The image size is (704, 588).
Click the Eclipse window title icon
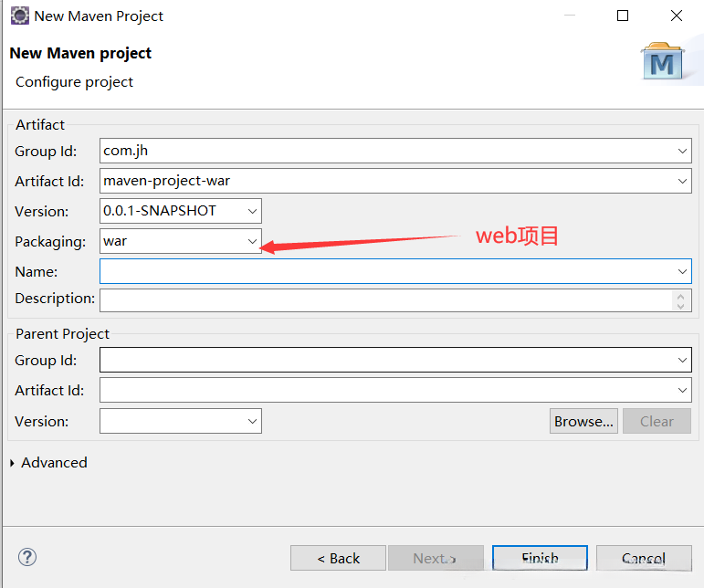(x=20, y=16)
